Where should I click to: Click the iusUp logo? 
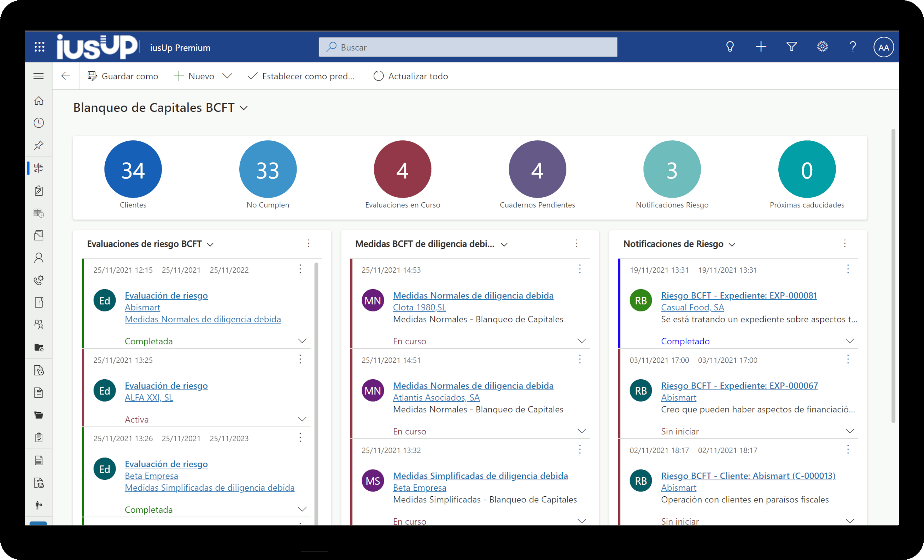click(x=97, y=47)
